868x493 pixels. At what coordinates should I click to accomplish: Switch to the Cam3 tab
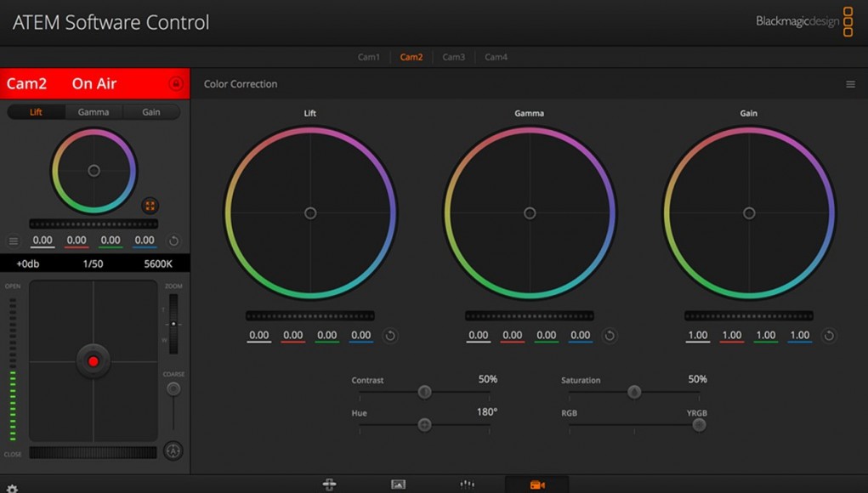click(453, 57)
